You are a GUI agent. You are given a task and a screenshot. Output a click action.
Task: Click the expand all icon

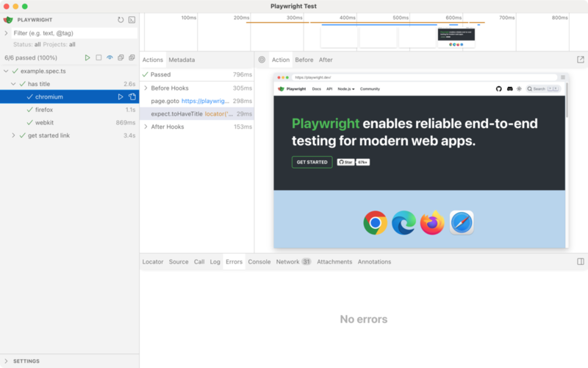point(132,58)
